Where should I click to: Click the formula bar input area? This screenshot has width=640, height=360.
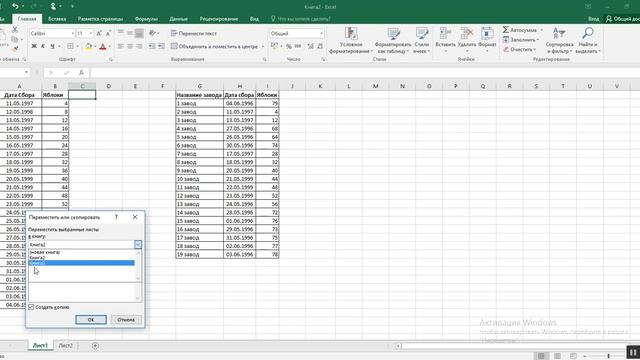click(365, 73)
